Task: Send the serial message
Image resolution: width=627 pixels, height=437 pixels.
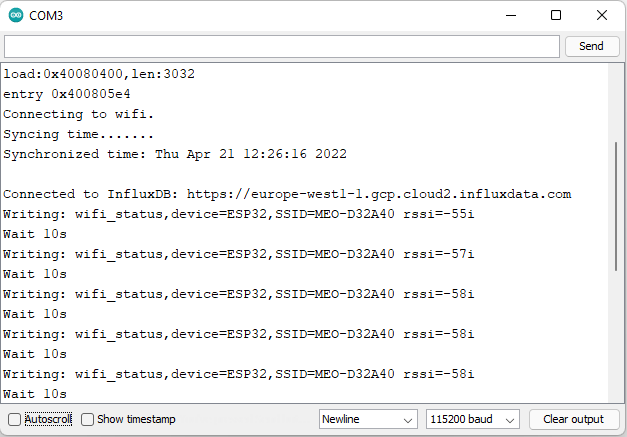Action: tap(591, 46)
